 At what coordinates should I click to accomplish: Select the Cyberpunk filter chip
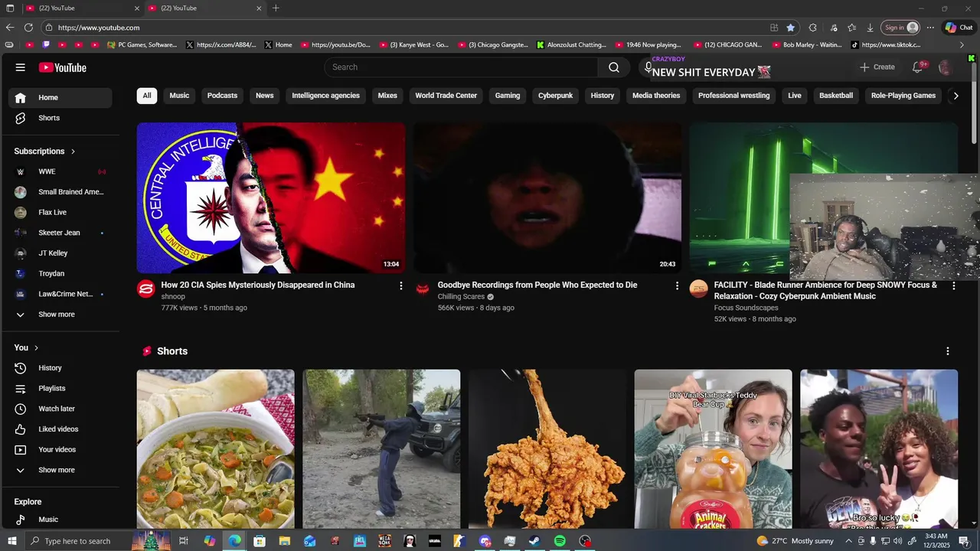click(x=555, y=96)
